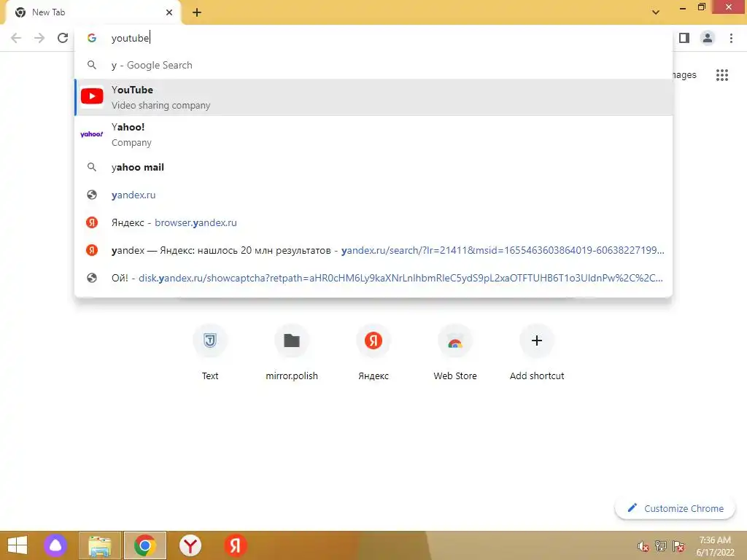This screenshot has height=560, width=747.
Task: Open the user profile avatar
Action: point(708,38)
